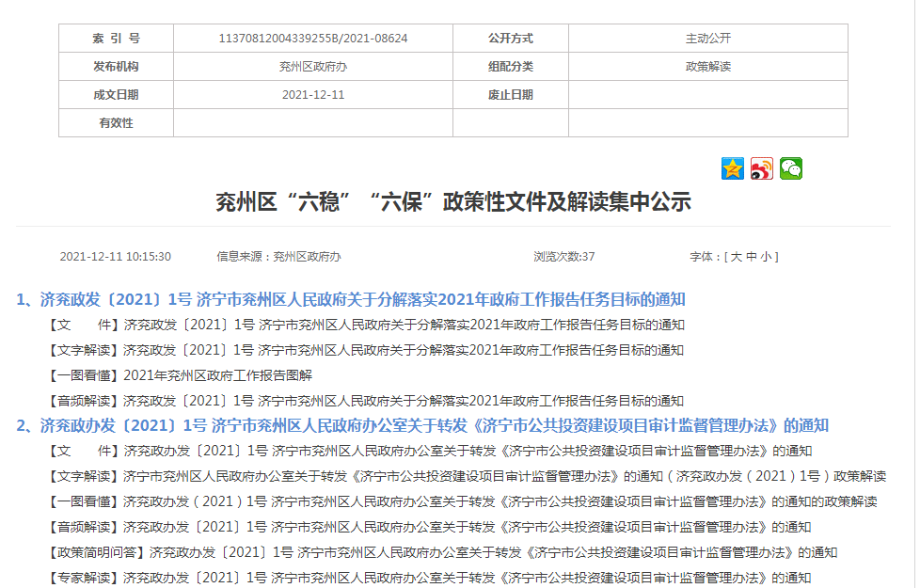Set font size to 大 (large)

point(737,257)
